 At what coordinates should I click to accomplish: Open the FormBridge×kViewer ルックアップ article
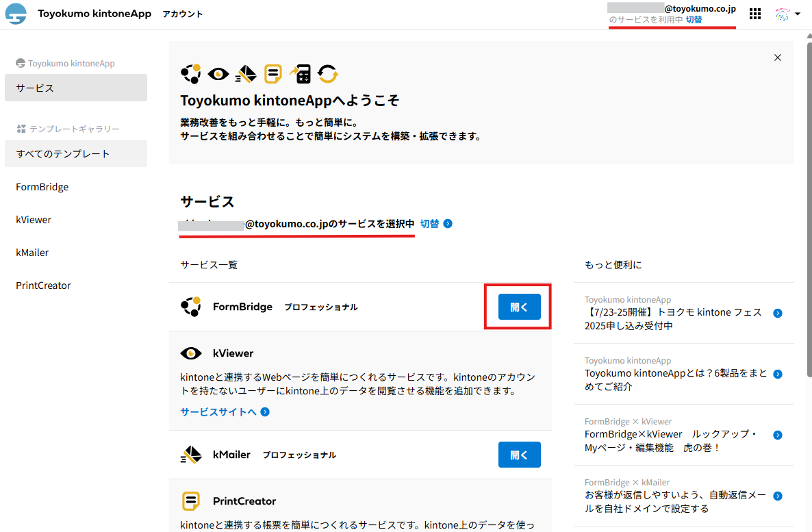[671, 441]
